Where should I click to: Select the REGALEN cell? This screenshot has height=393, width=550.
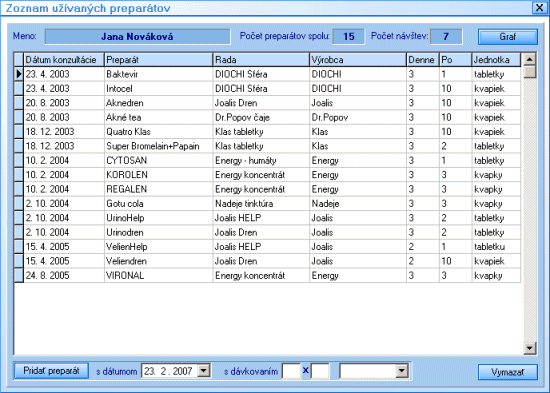159,189
